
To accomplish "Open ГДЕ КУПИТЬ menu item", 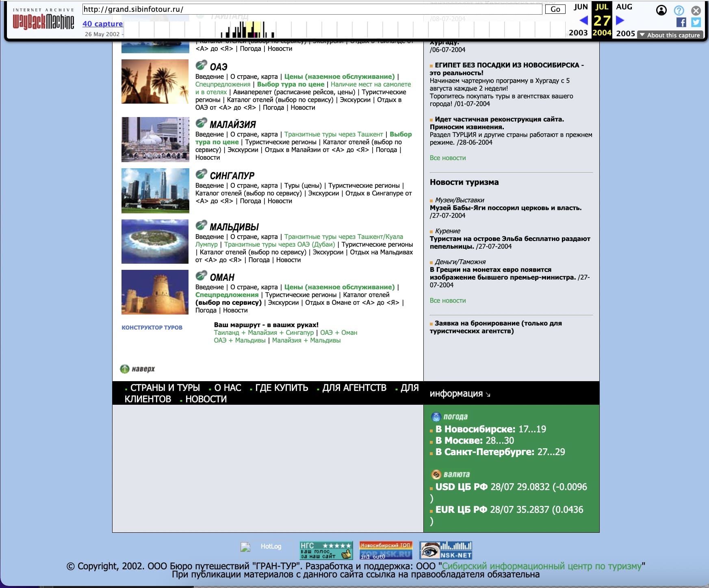I will tap(282, 388).
